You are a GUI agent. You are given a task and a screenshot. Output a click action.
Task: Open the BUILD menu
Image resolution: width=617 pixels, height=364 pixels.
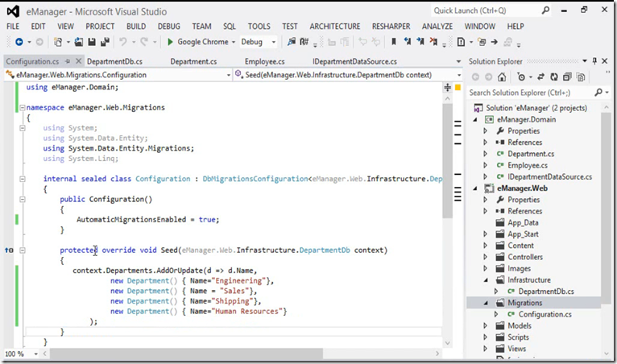click(136, 27)
